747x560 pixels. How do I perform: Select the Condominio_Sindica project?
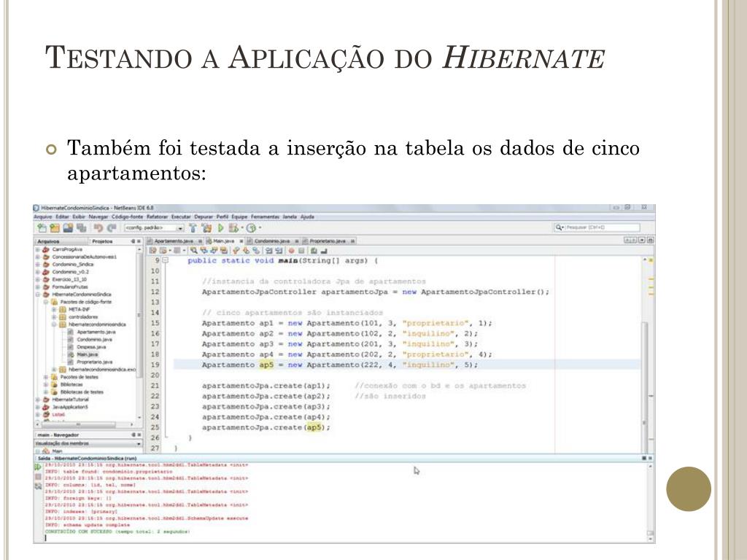coord(72,264)
